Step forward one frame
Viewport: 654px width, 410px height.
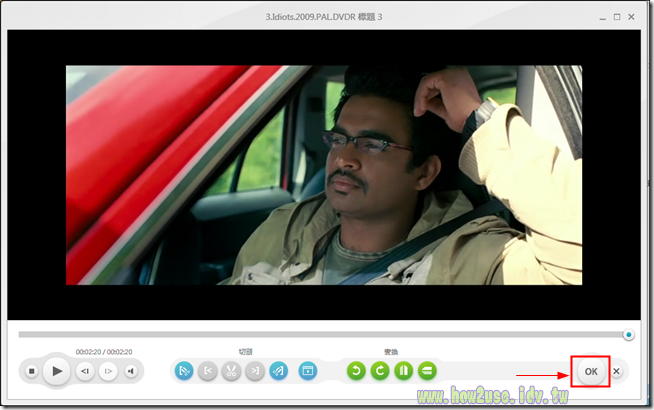click(x=108, y=371)
